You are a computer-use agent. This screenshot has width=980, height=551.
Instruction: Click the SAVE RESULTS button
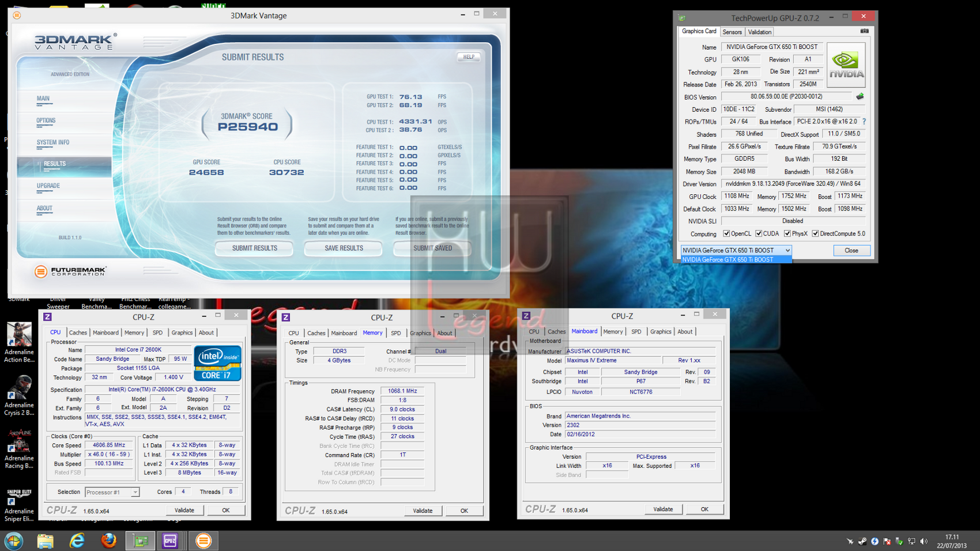pos(344,248)
